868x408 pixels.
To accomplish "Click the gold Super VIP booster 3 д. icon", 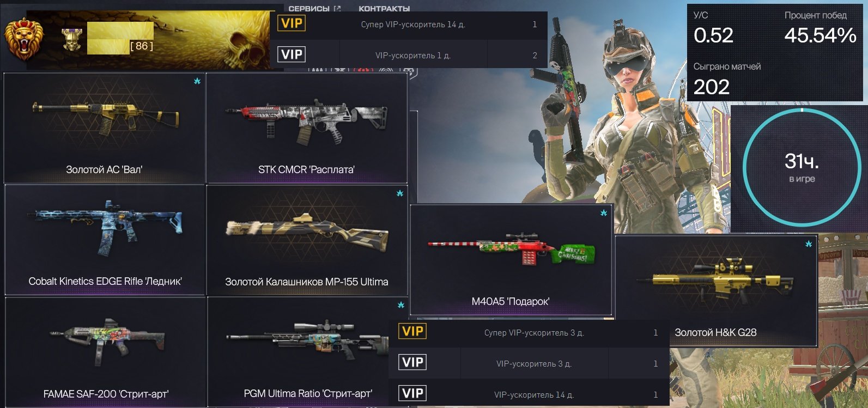I will tap(412, 331).
